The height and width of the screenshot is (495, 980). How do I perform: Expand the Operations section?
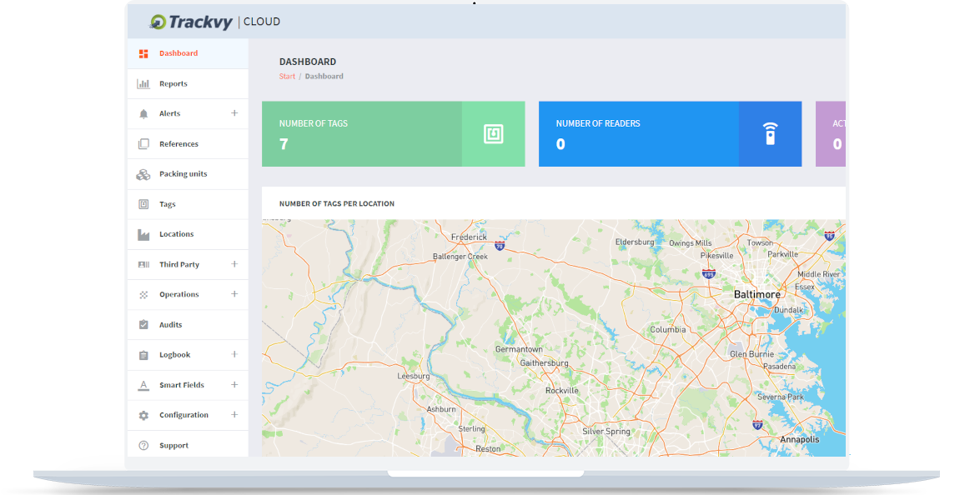click(x=235, y=294)
